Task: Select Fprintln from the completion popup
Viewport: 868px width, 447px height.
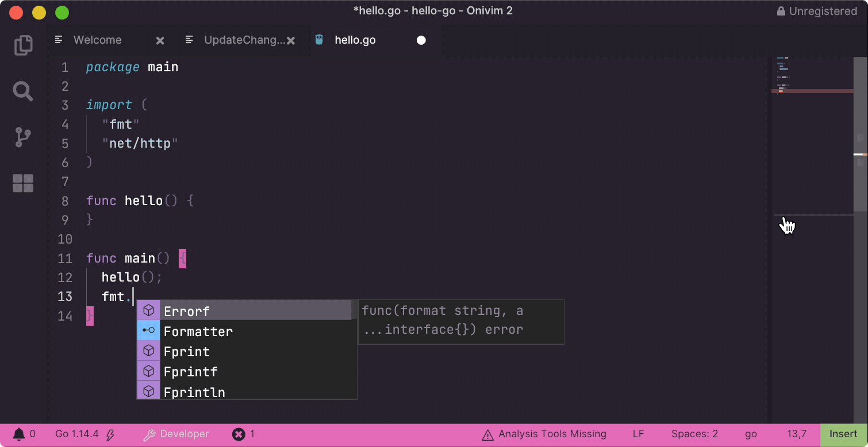Action: coord(194,392)
